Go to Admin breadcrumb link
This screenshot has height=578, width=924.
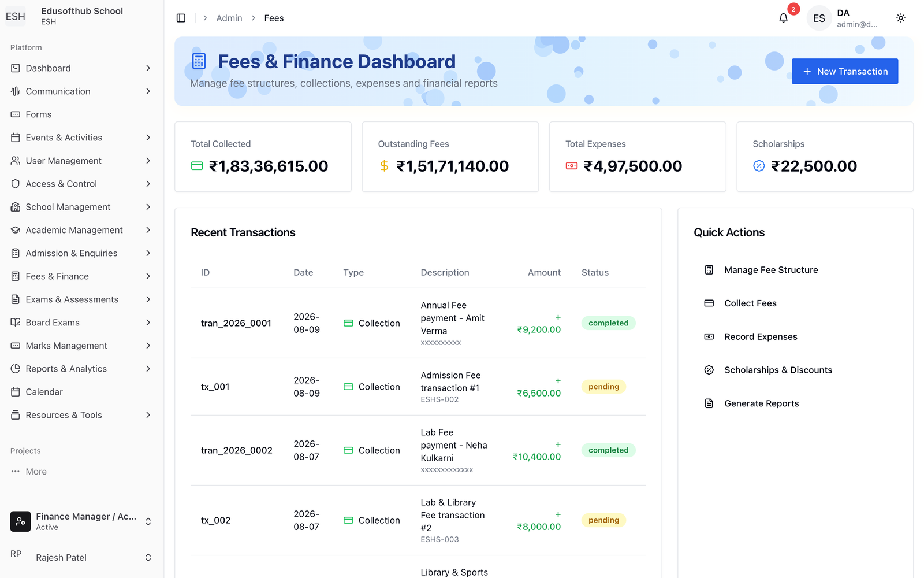(x=229, y=18)
